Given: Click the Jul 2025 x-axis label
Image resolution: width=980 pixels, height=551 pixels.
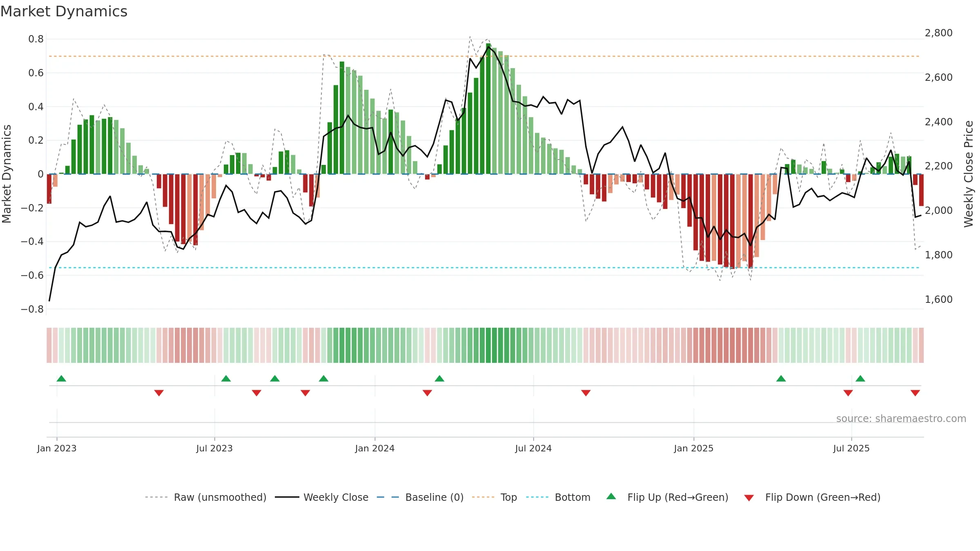Looking at the screenshot, I should click(851, 448).
